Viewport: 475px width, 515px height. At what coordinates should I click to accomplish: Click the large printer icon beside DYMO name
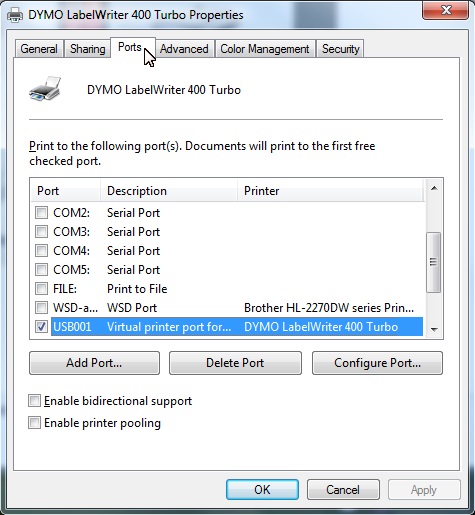coord(45,89)
